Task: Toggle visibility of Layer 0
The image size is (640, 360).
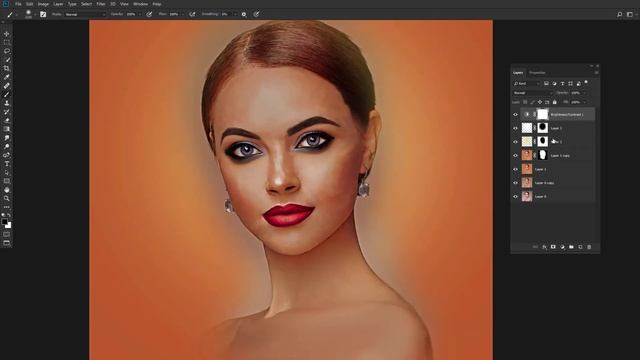Action: (x=515, y=196)
